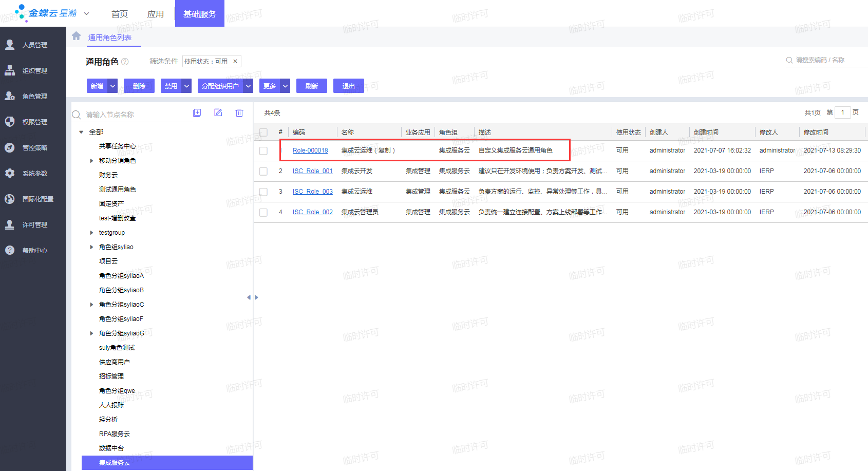Open the ISC_Role_003 code link

tap(313, 192)
